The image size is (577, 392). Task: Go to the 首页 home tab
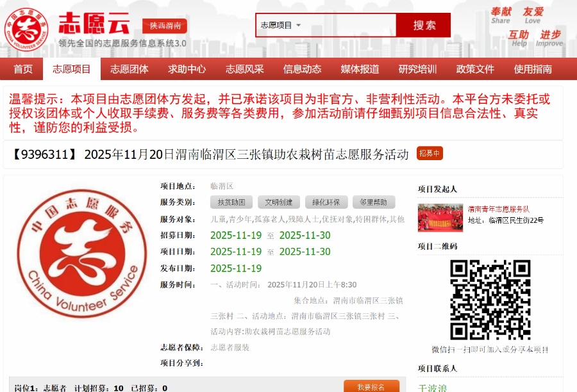pyautogui.click(x=23, y=69)
